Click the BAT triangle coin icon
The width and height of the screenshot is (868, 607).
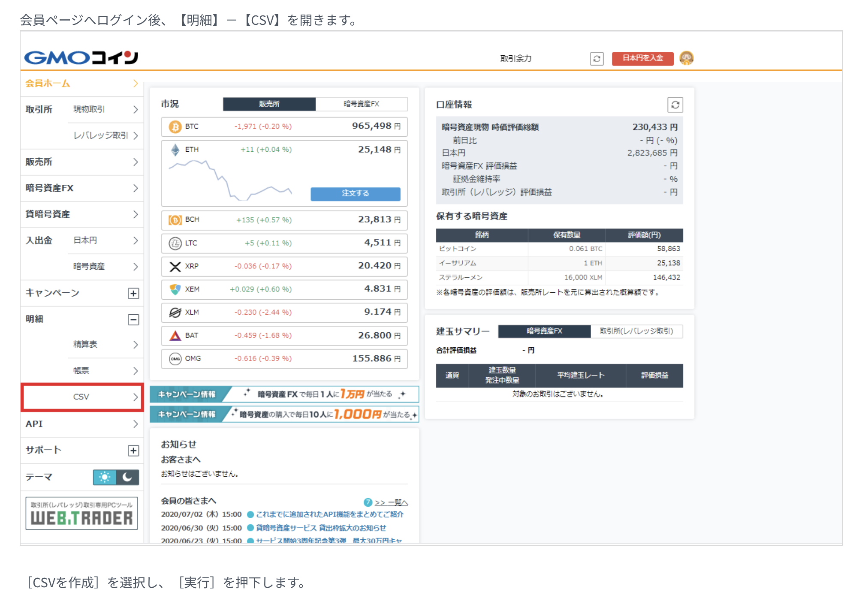point(175,336)
